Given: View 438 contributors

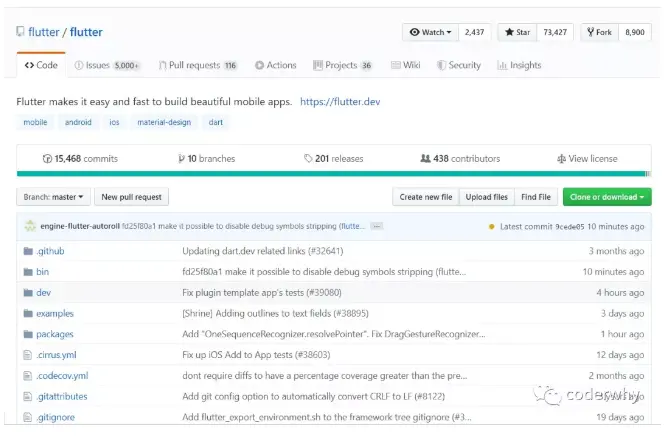Looking at the screenshot, I should [460, 159].
